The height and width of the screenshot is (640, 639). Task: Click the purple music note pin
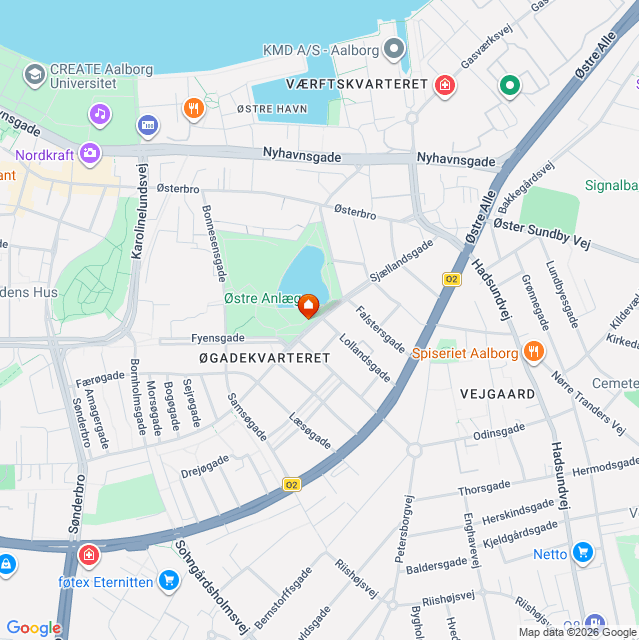[x=100, y=116]
